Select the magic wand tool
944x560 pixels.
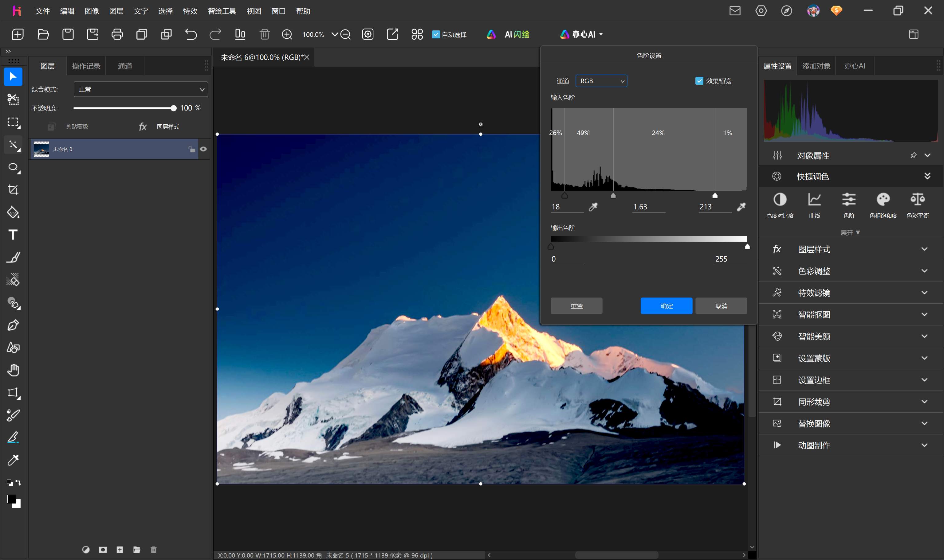point(13,145)
